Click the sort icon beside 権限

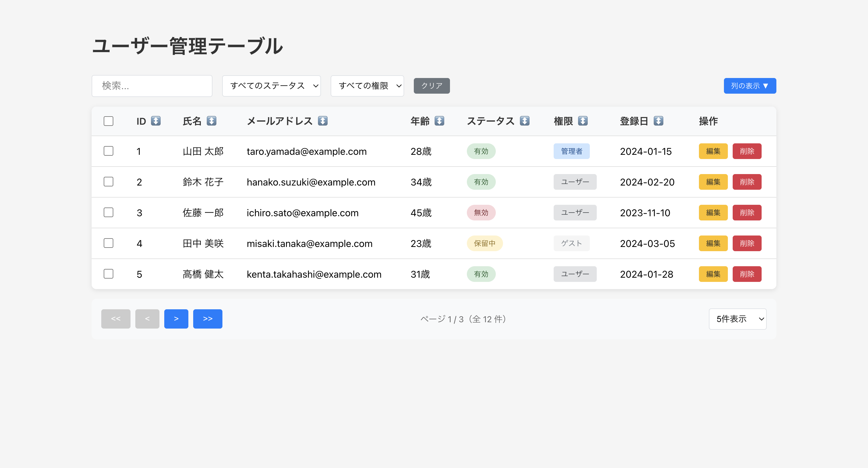tap(583, 121)
